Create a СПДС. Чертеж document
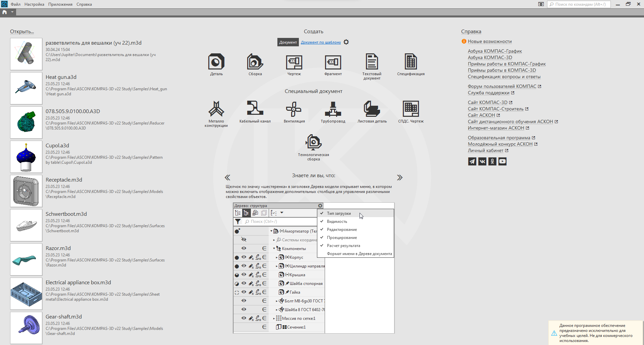This screenshot has height=345, width=644. pos(411,112)
